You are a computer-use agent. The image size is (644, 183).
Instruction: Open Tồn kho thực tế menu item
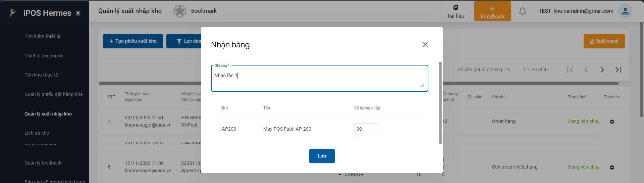pos(41,75)
